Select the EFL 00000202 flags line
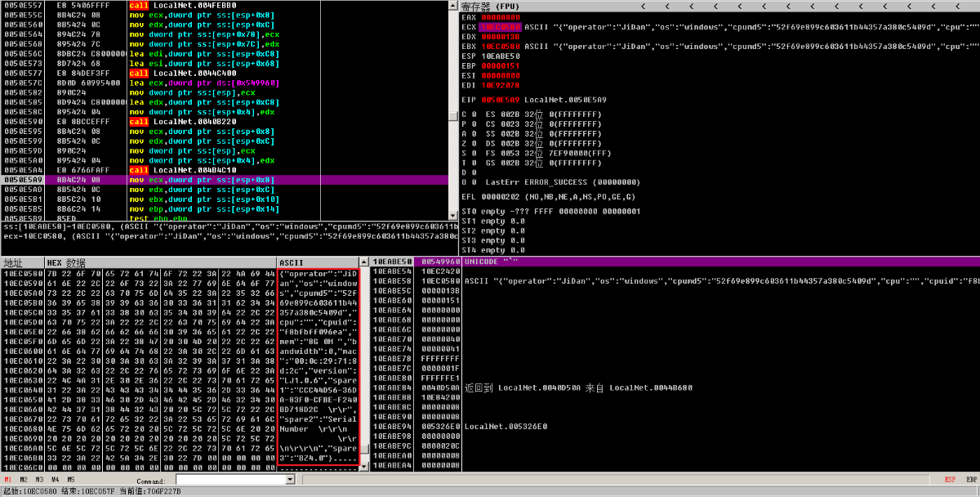This screenshot has height=497, width=980. pos(549,197)
